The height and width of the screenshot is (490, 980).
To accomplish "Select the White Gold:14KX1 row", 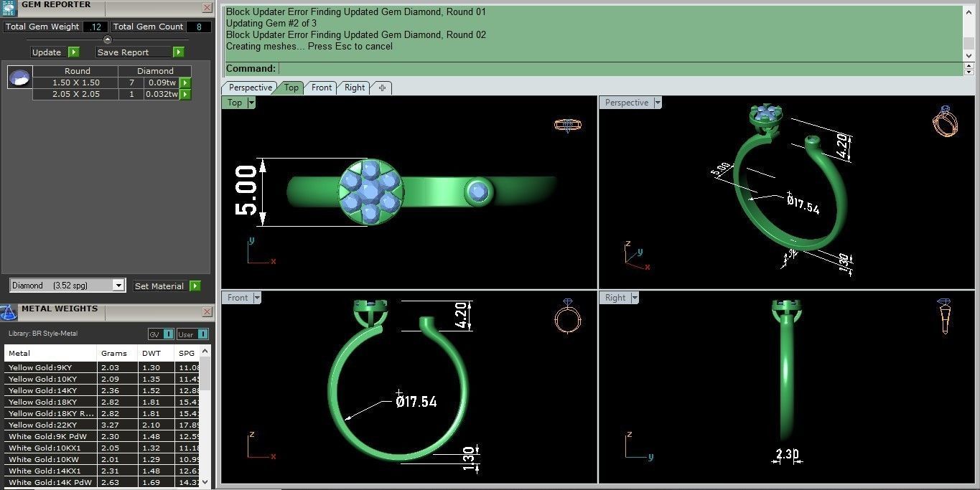I will coord(102,471).
